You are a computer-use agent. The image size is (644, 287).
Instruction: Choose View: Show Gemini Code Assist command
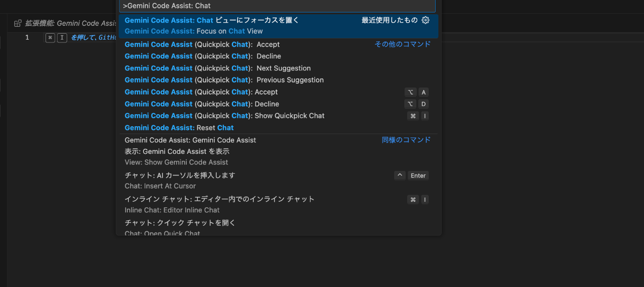[x=278, y=157]
